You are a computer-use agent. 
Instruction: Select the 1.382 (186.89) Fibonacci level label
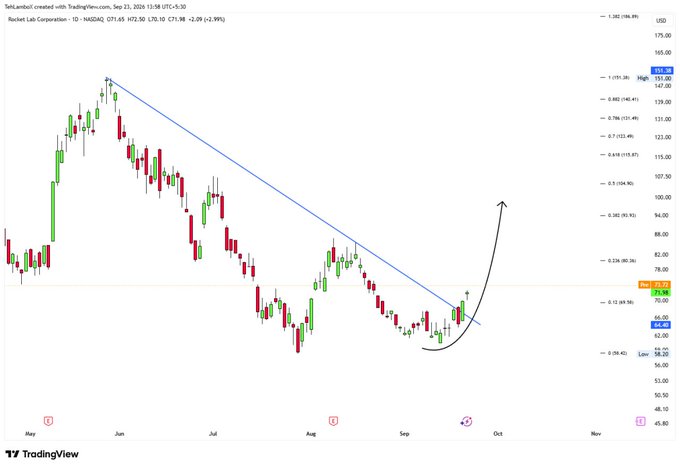tap(623, 16)
